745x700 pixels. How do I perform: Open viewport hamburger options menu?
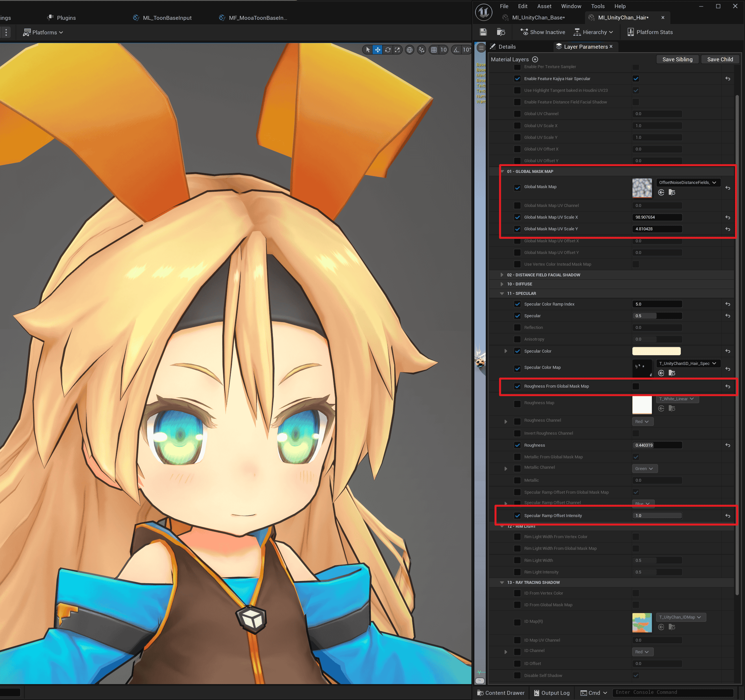point(481,48)
